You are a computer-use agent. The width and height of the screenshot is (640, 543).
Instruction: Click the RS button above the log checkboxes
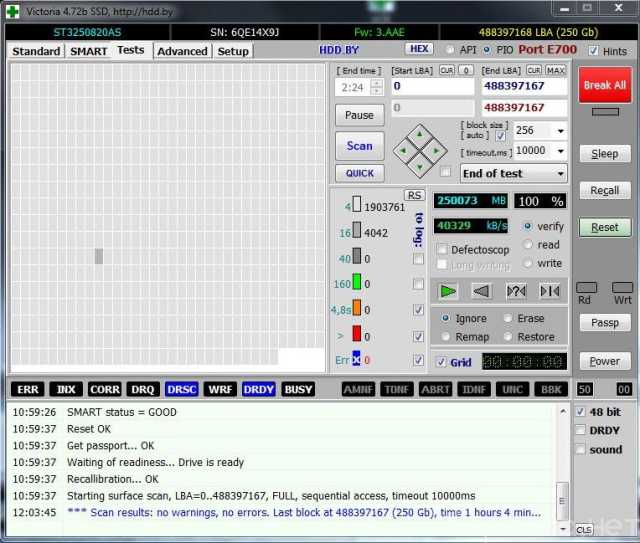click(x=414, y=195)
